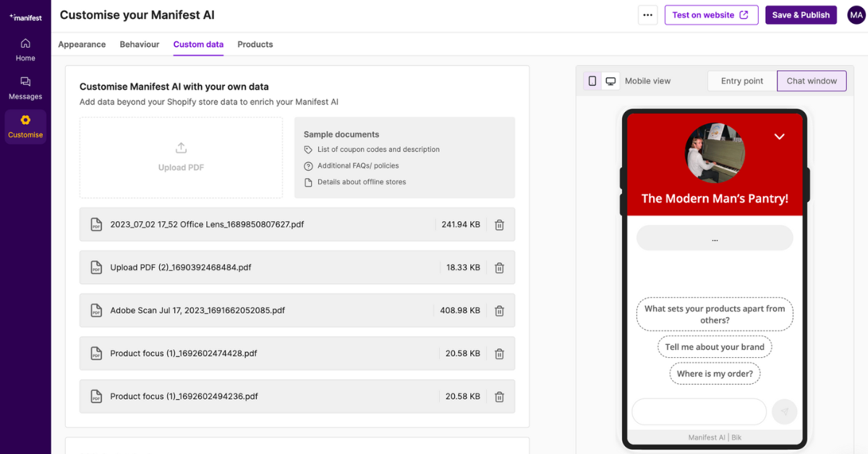The width and height of the screenshot is (868, 454).
Task: Click 'Details about offline stores' text
Action: tap(362, 182)
